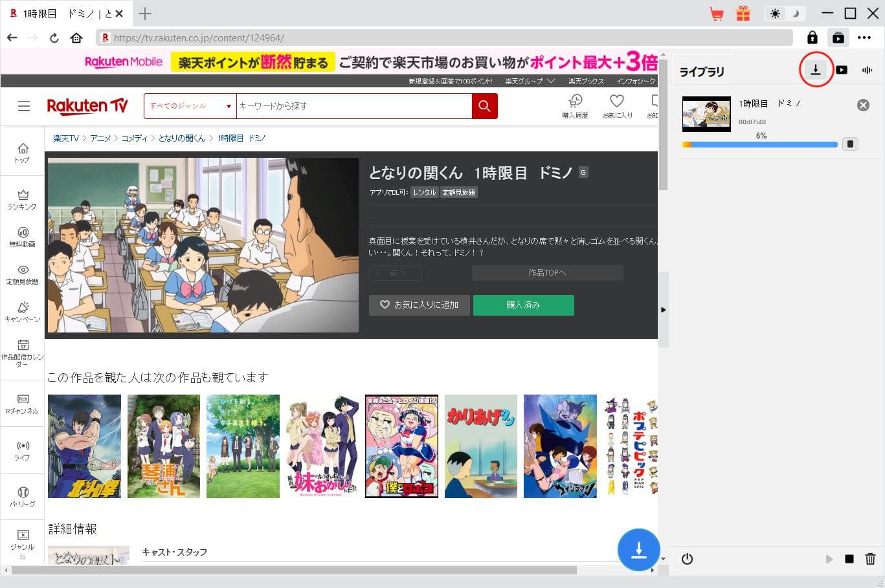Click the 楽天TV breadcrumb link

(65, 138)
